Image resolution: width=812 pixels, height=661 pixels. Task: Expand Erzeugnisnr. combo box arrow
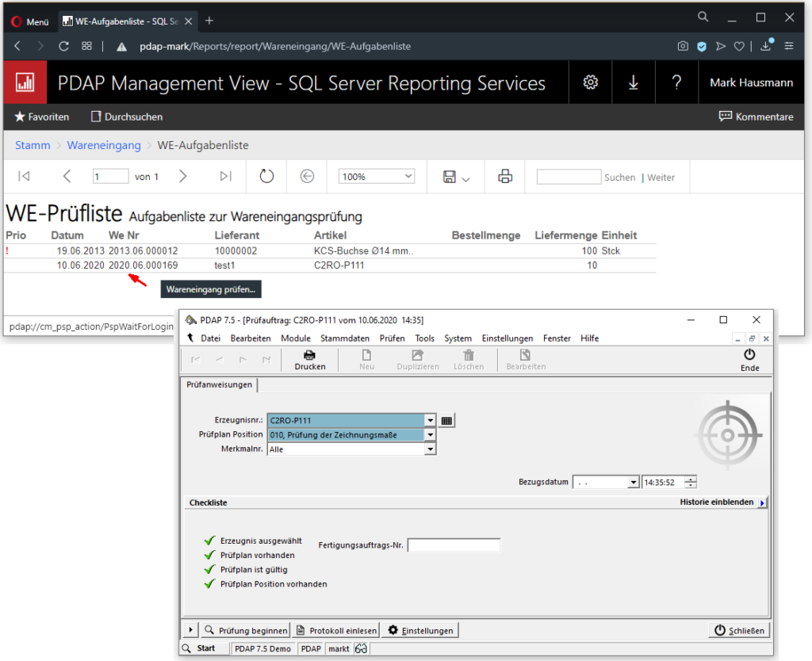[x=430, y=420]
